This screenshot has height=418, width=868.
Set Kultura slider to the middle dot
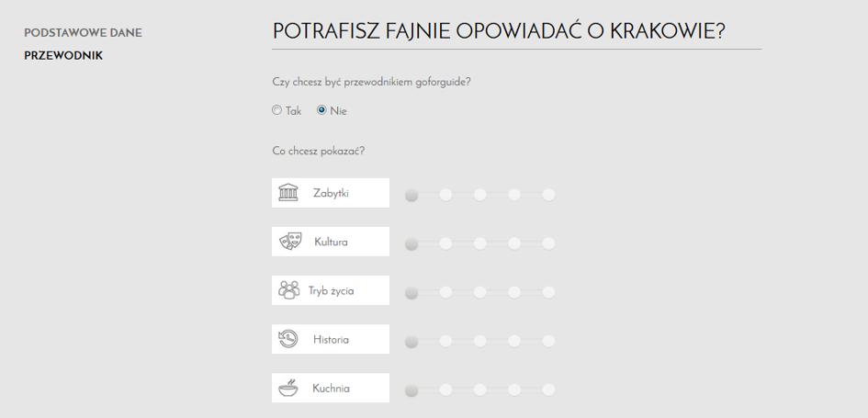pyautogui.click(x=480, y=243)
